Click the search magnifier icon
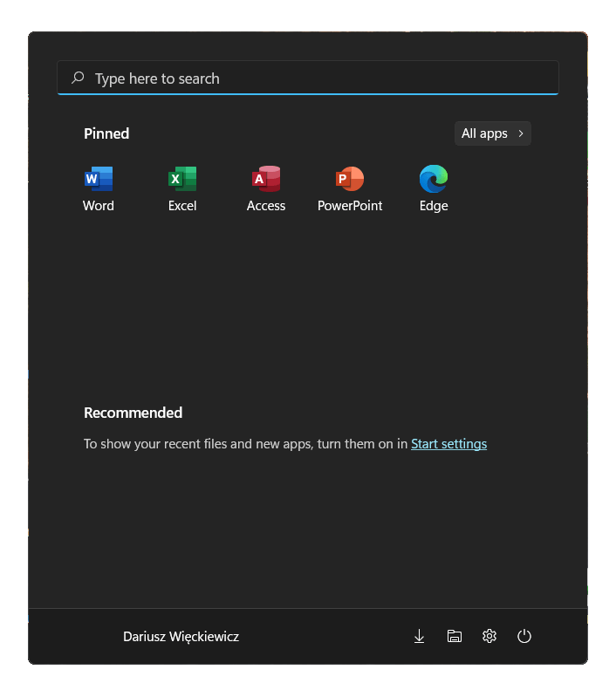 pyautogui.click(x=78, y=78)
